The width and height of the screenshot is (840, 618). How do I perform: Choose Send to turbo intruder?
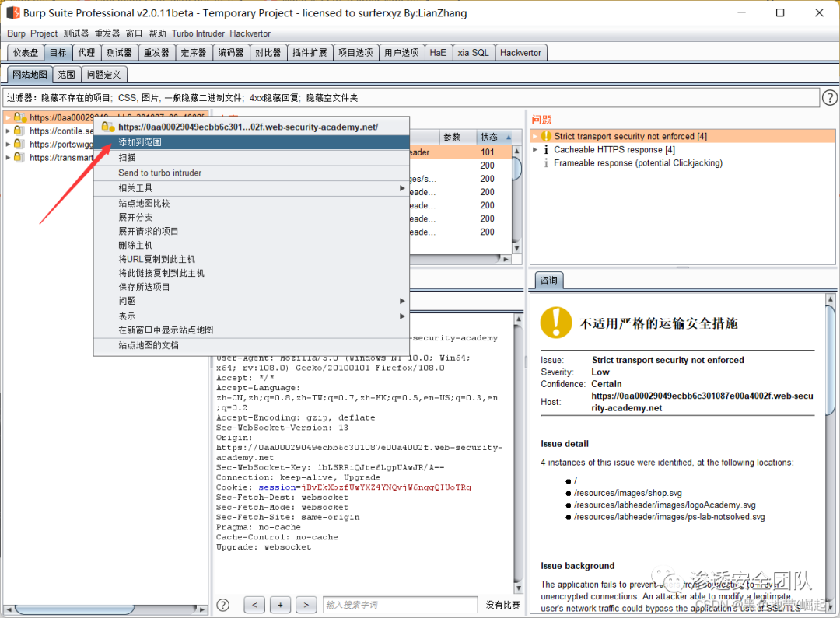pos(251,173)
